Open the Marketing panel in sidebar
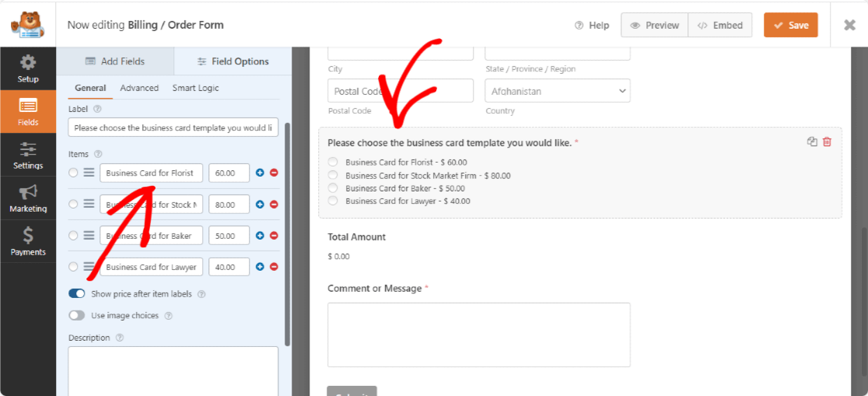The image size is (868, 396). [28, 198]
